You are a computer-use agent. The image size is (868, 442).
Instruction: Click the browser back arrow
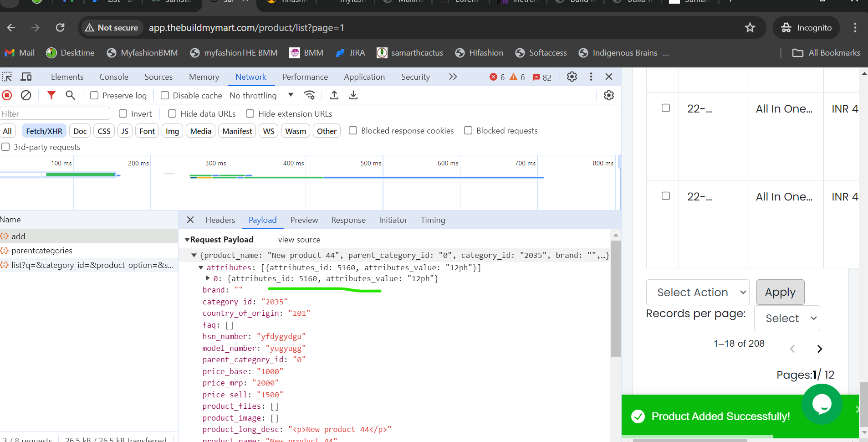click(x=11, y=28)
